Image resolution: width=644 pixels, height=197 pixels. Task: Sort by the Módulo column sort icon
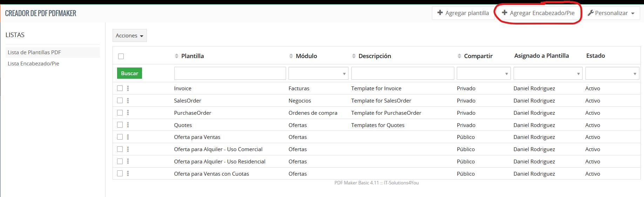pyautogui.click(x=291, y=56)
